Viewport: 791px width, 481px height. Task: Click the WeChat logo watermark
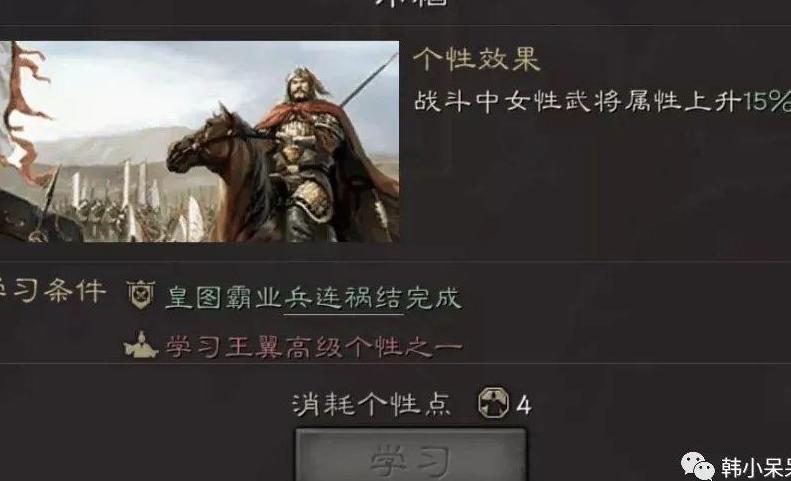point(697,466)
